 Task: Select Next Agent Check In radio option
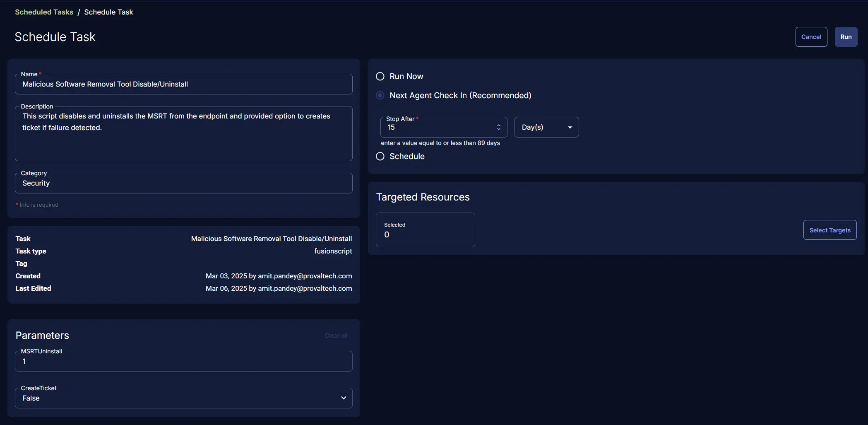(x=380, y=95)
